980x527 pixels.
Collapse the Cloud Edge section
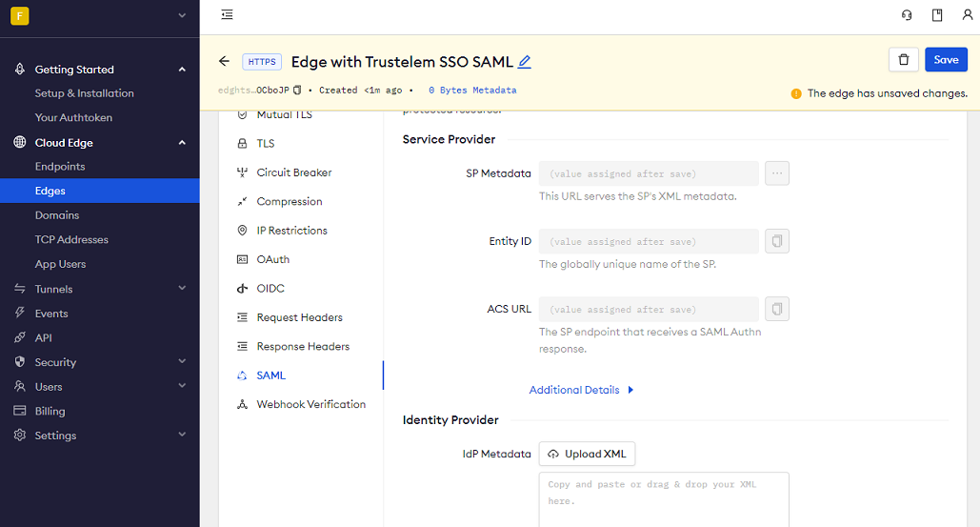tap(182, 143)
